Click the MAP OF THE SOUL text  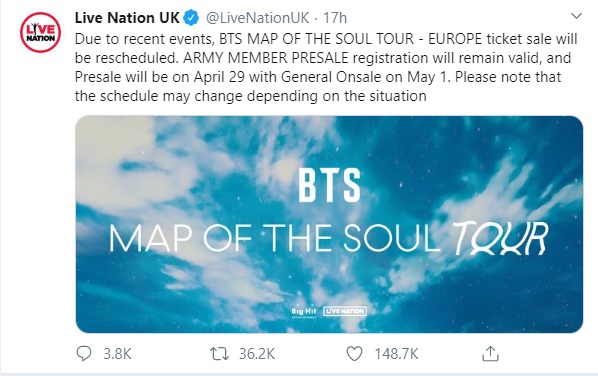275,239
